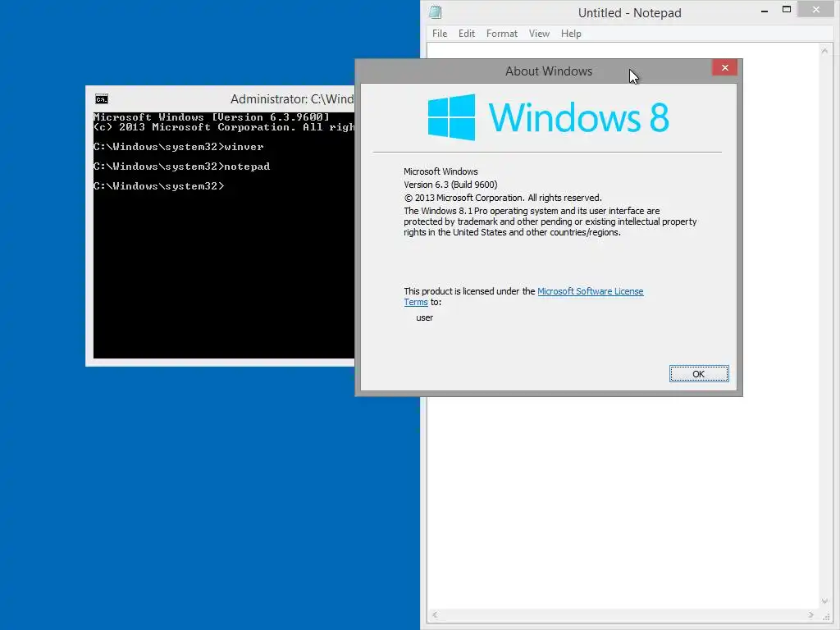This screenshot has width=840, height=630.
Task: Click the 'Windows 8.1 Pro operating system' paragraph
Action: coord(550,221)
